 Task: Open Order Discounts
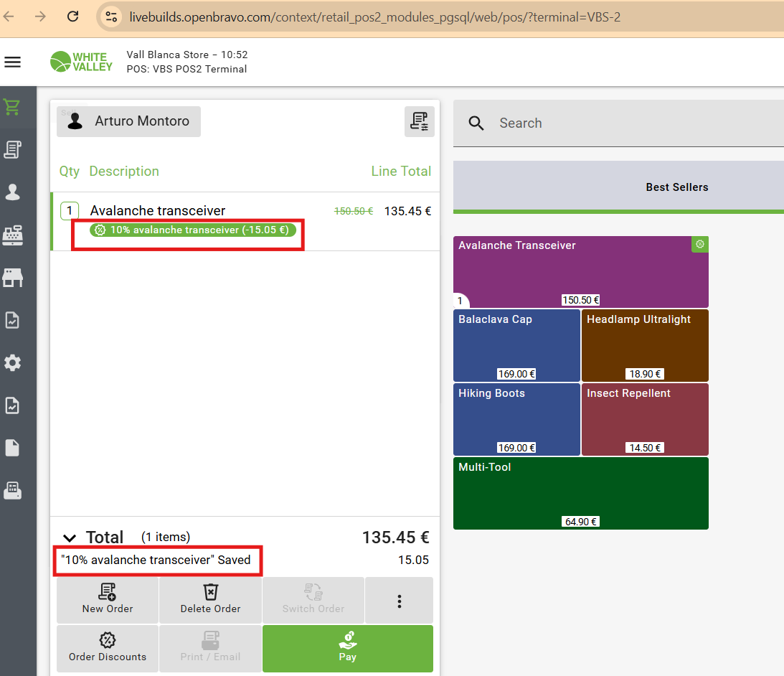tap(108, 648)
